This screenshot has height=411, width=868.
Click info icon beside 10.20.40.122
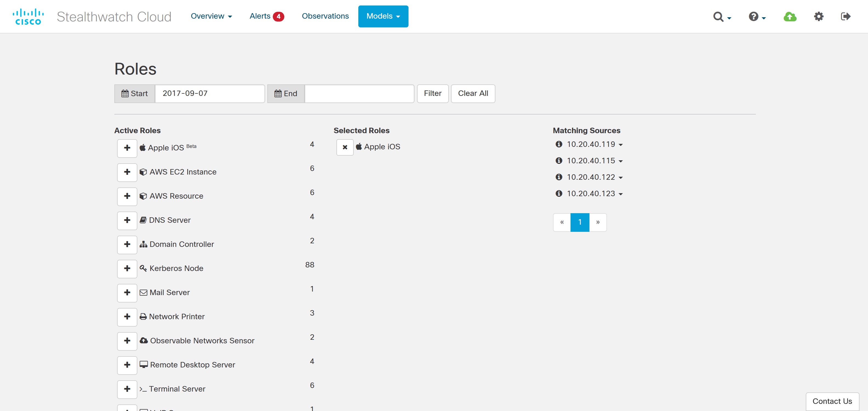(559, 177)
